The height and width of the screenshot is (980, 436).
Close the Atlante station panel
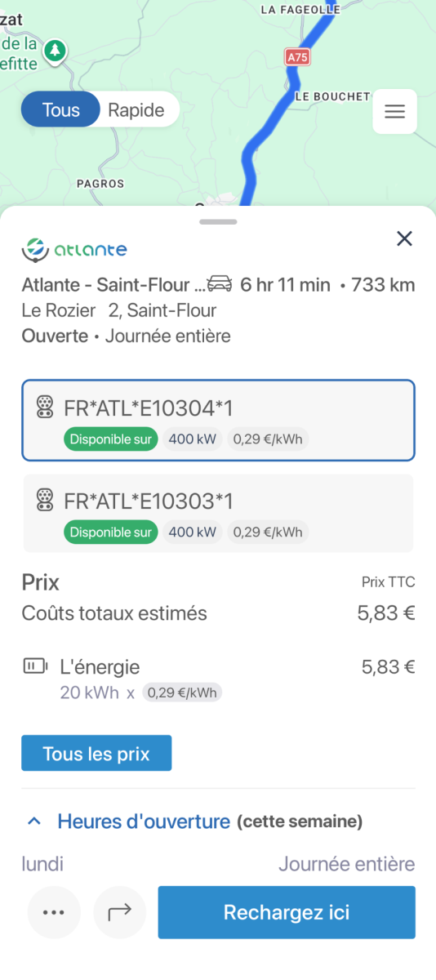[x=404, y=238]
